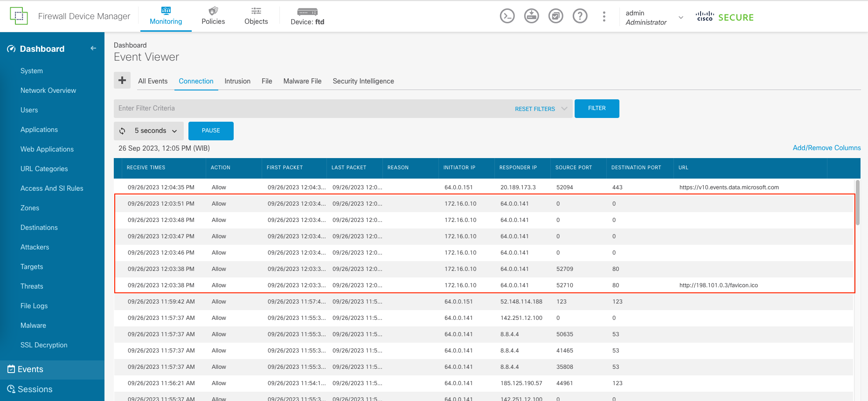The height and width of the screenshot is (401, 868).
Task: Open the help question mark icon
Action: [x=580, y=16]
